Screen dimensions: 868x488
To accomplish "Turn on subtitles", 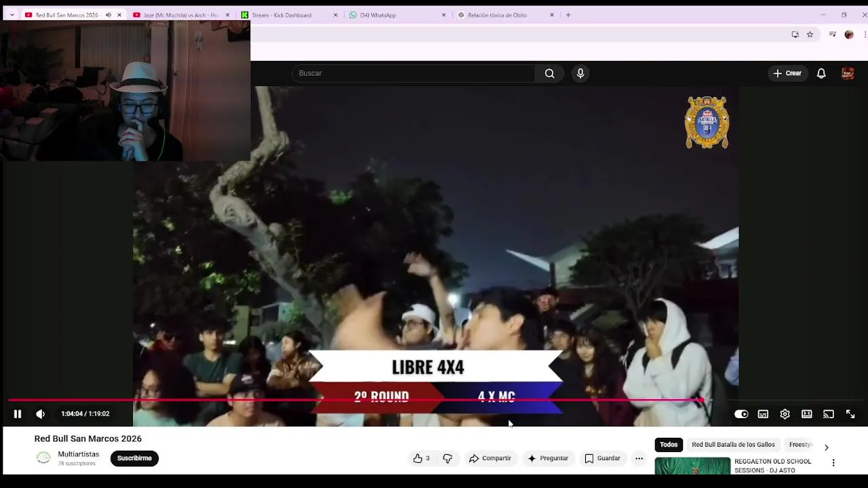I will (763, 414).
